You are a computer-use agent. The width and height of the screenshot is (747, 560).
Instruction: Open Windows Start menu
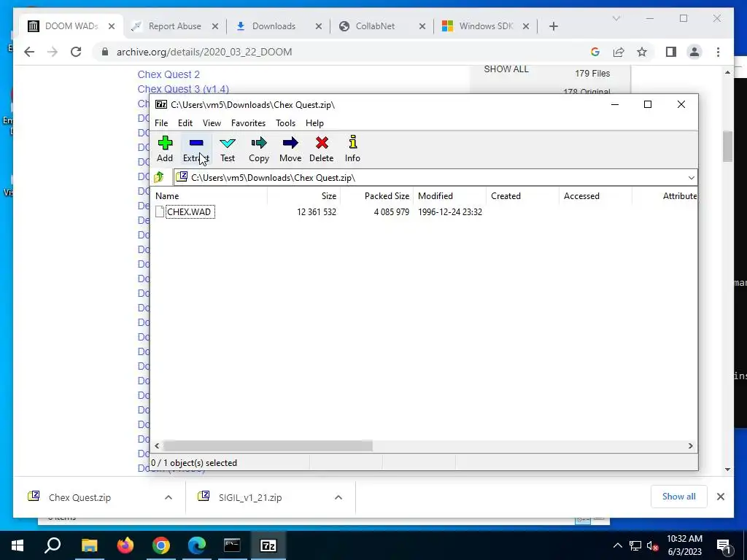click(x=18, y=545)
